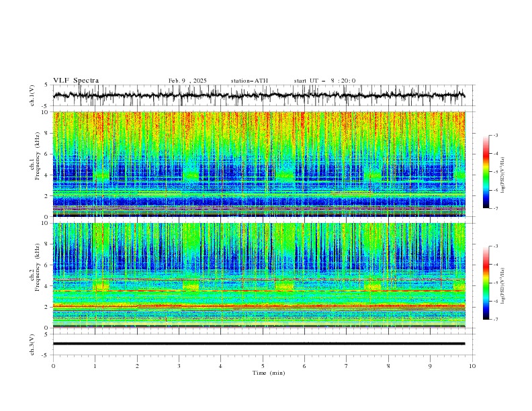The image size is (532, 411).
Task: Click the ch.2 spectrogram color bar
Action: click(x=486, y=283)
